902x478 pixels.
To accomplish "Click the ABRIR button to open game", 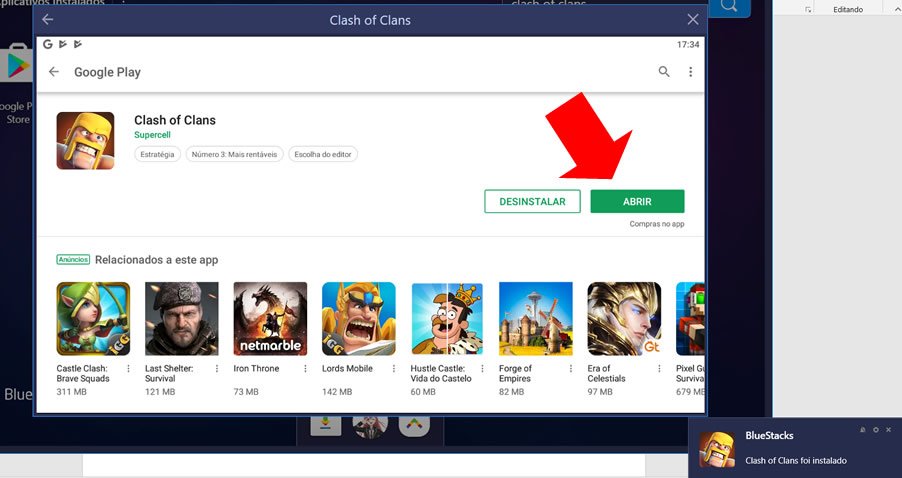I will tap(637, 201).
